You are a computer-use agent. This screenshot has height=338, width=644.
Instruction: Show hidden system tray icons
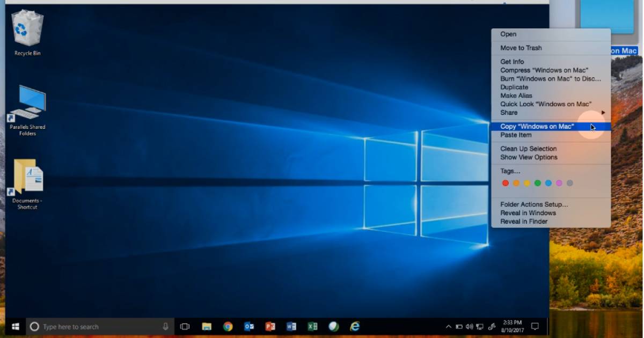[x=449, y=326]
